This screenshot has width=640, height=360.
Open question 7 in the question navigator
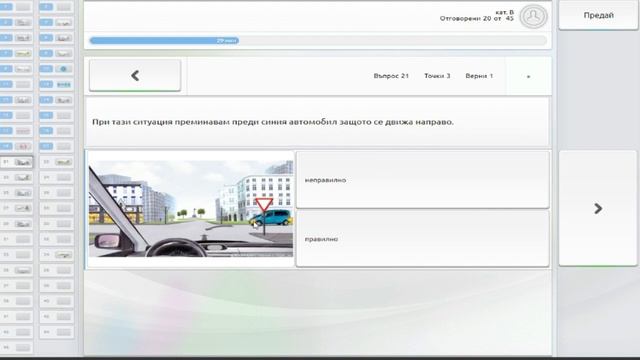(x=16, y=53)
